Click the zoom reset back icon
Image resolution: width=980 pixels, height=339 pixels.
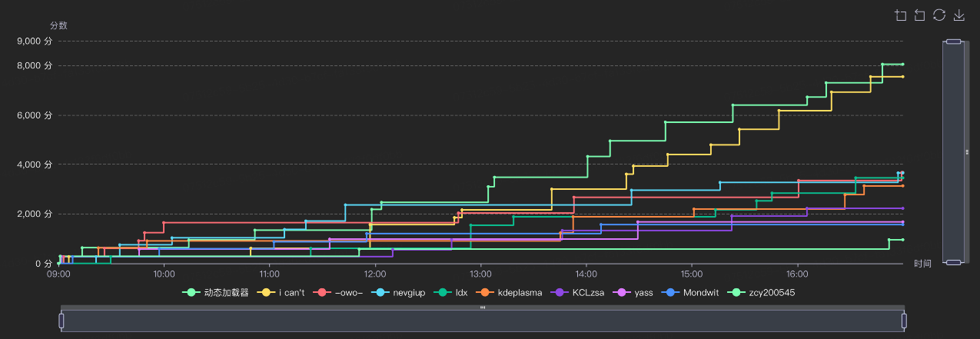[919, 15]
